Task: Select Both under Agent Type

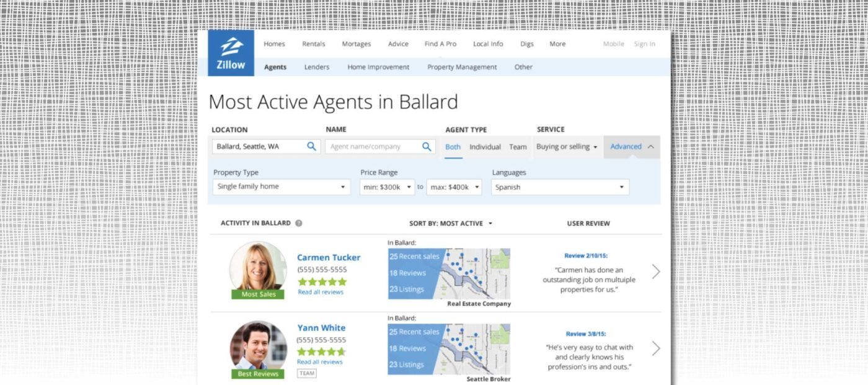Action: pos(453,147)
